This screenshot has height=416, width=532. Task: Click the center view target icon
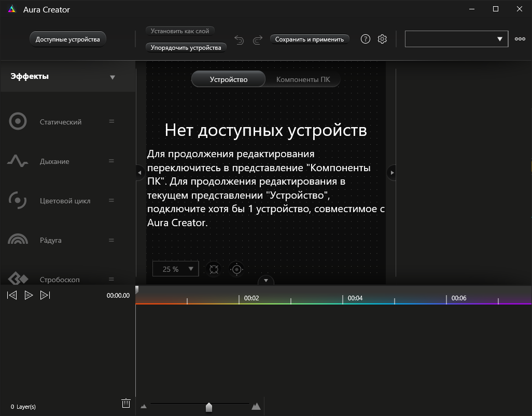click(236, 269)
